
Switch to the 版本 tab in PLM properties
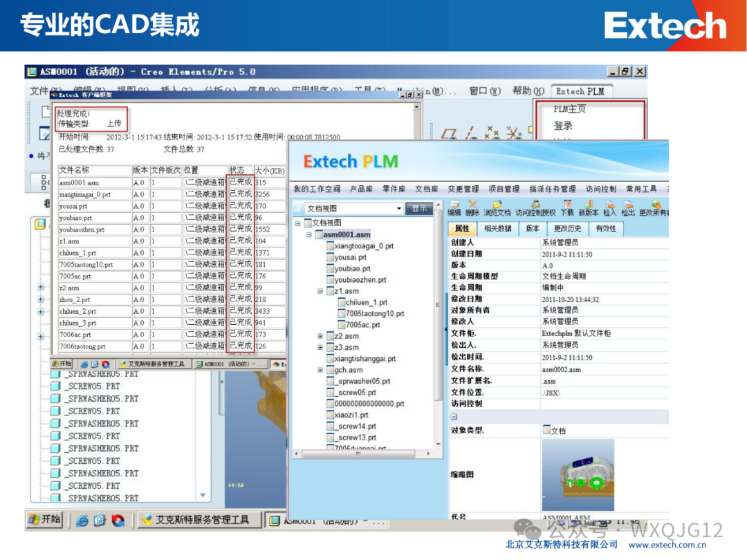pyautogui.click(x=532, y=229)
